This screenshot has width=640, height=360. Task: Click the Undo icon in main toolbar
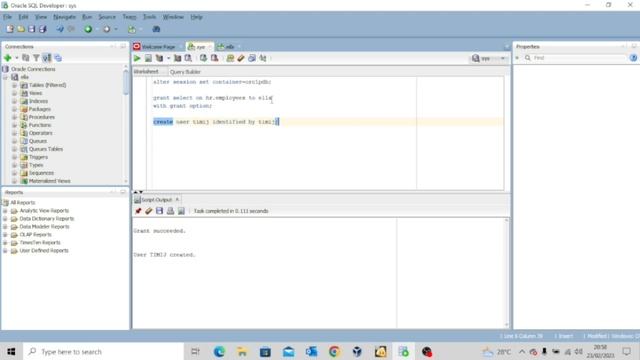click(60, 29)
